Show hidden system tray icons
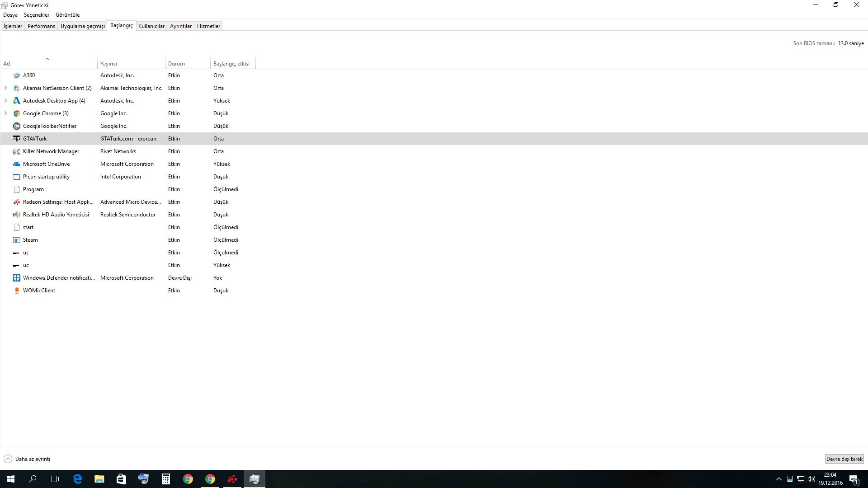This screenshot has width=868, height=488. (778, 479)
